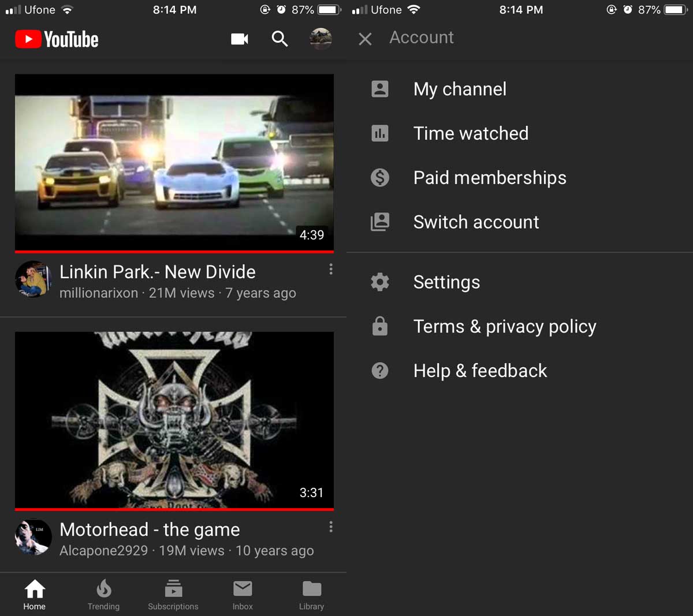Screen dimensions: 693x616
Task: Tap the Motorhead - the game title
Action: coord(150,529)
